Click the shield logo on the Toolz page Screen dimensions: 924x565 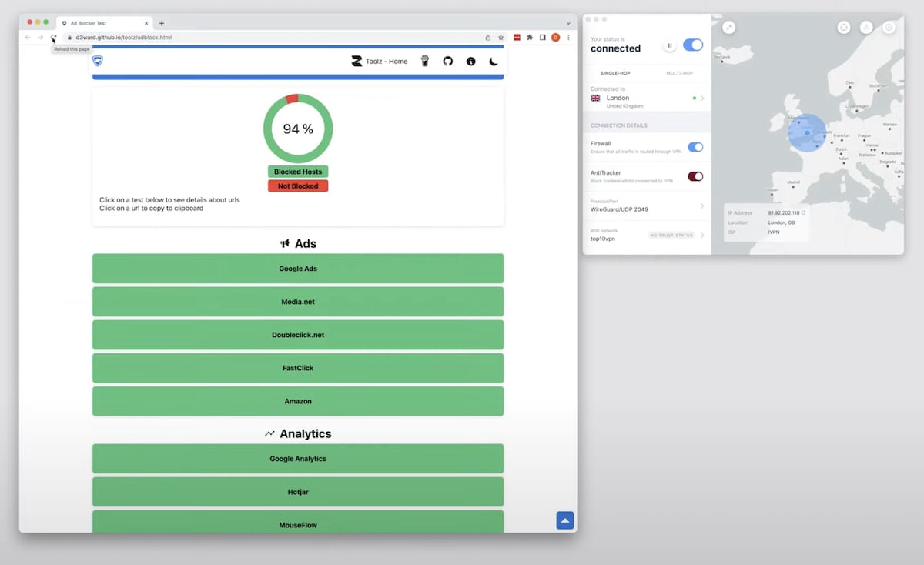coord(98,61)
